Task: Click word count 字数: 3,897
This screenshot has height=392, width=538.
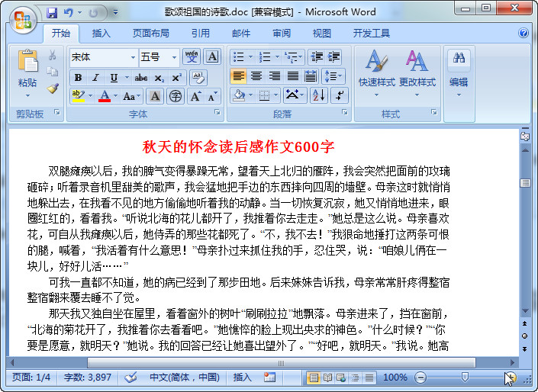Action: (88, 378)
